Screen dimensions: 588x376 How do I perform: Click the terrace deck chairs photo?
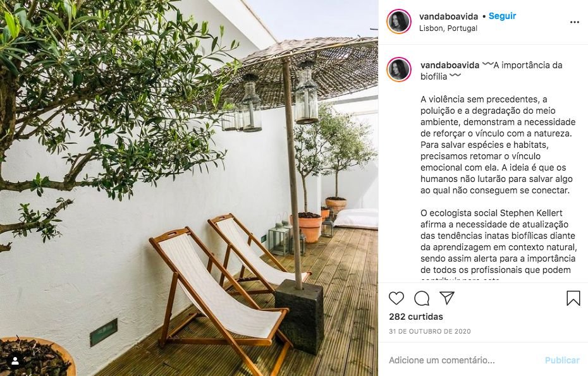pos(189,188)
